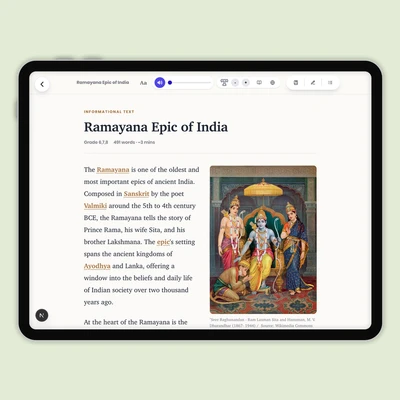Open the list outline icon

[x=330, y=83]
